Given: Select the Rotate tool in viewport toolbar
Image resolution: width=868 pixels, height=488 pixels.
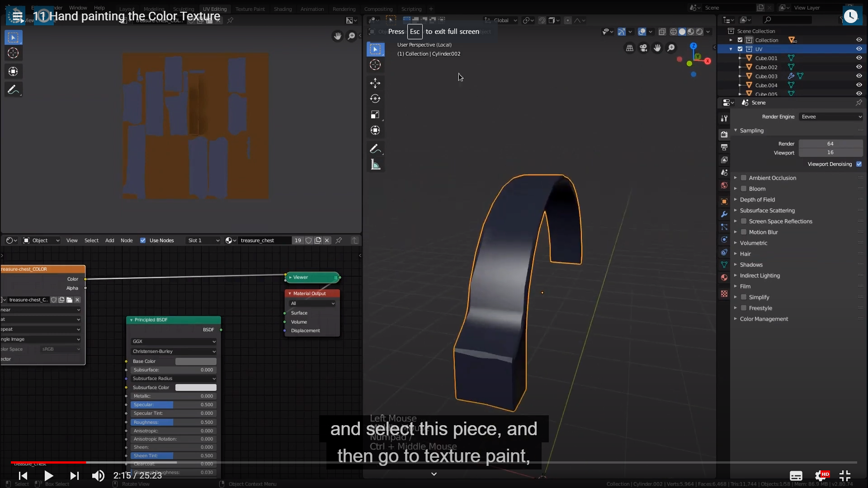Looking at the screenshot, I should tap(375, 99).
